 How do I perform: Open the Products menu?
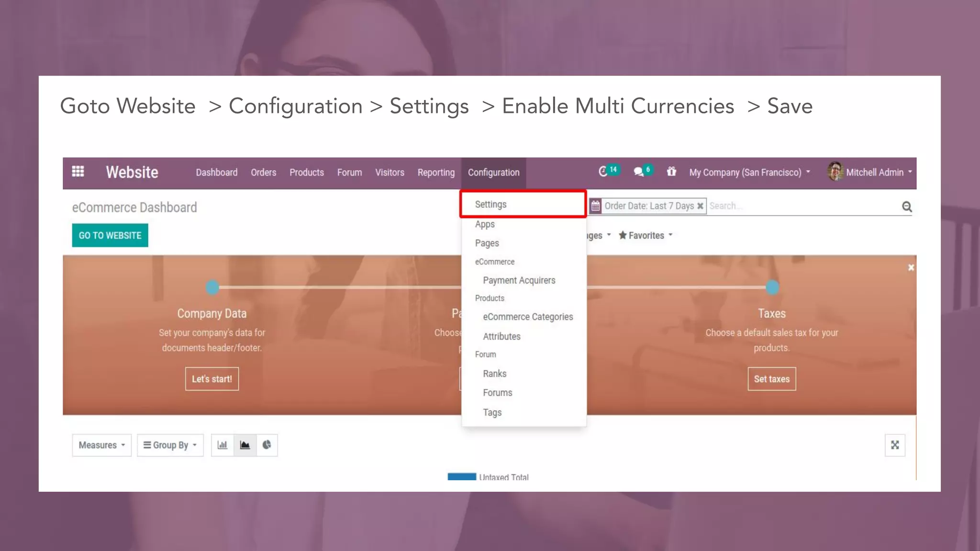click(307, 172)
